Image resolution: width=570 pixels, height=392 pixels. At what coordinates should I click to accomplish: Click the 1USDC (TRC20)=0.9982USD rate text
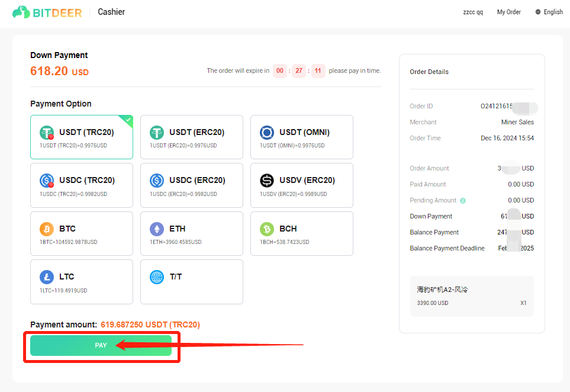[x=73, y=194]
